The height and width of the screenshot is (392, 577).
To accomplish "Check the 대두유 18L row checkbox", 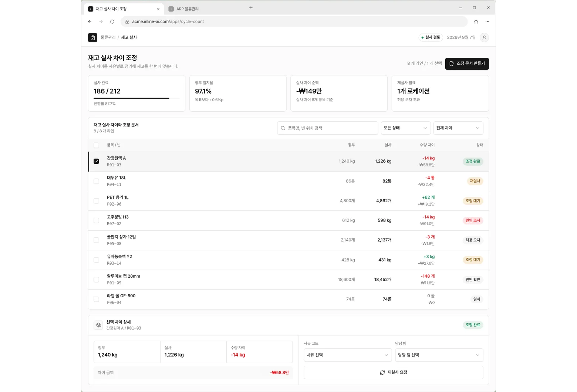I will 96,181.
